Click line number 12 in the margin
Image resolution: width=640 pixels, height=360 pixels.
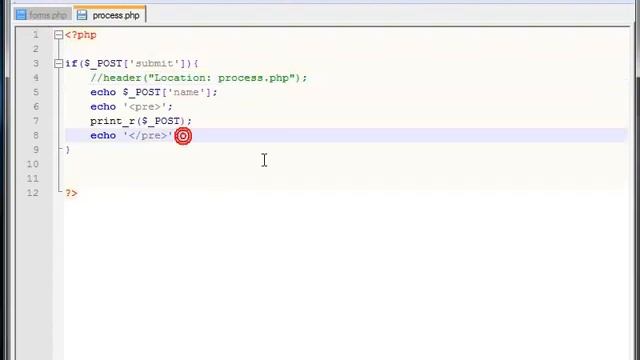click(32, 193)
